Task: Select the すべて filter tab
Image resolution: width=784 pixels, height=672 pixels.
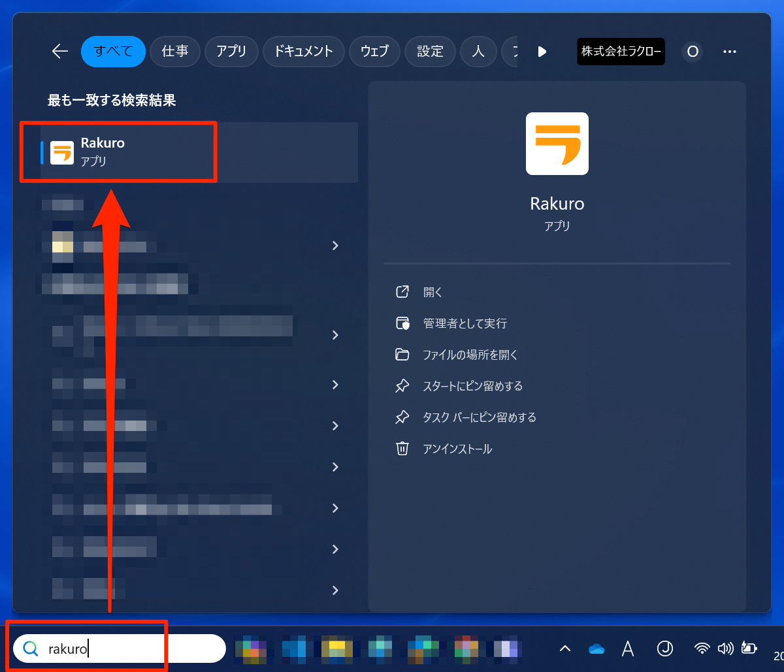Action: 113,52
